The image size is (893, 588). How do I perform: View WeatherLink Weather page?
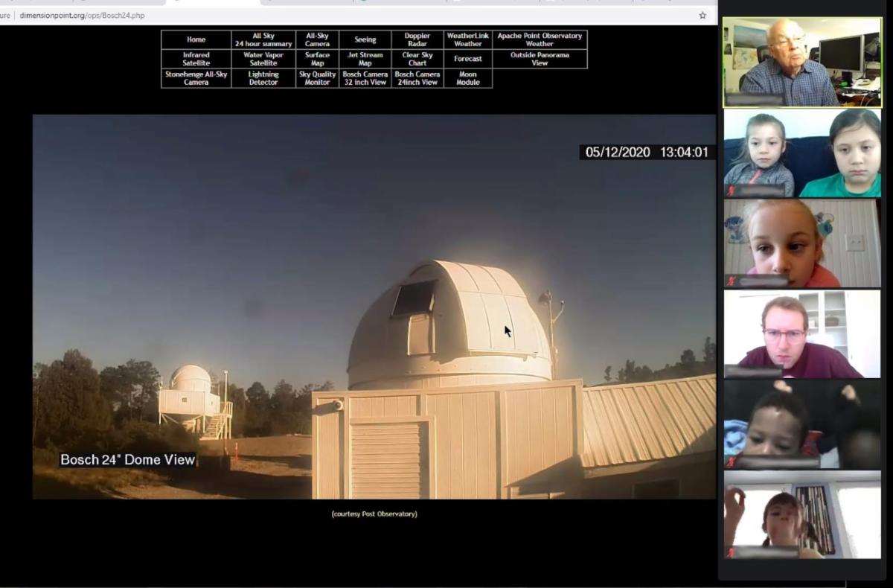point(467,39)
